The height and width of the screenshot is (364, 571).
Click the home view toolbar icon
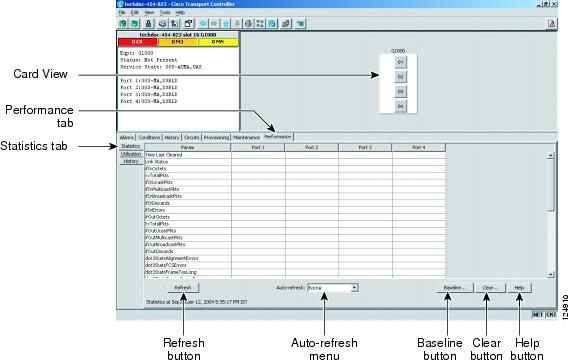[x=248, y=24]
